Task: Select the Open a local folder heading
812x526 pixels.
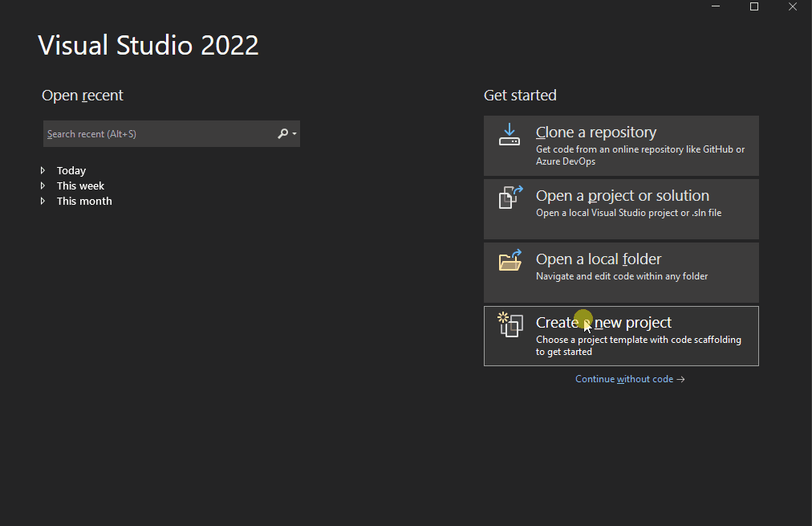Action: [599, 259]
